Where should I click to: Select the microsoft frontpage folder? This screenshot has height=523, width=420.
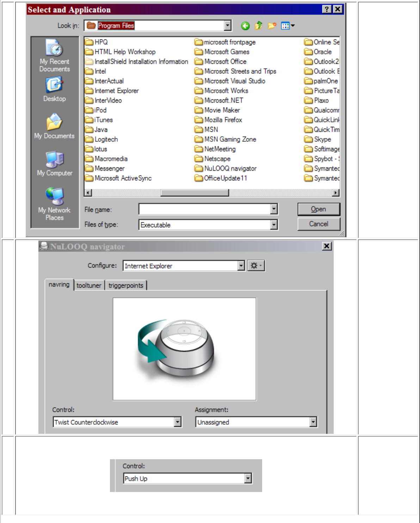pyautogui.click(x=225, y=42)
